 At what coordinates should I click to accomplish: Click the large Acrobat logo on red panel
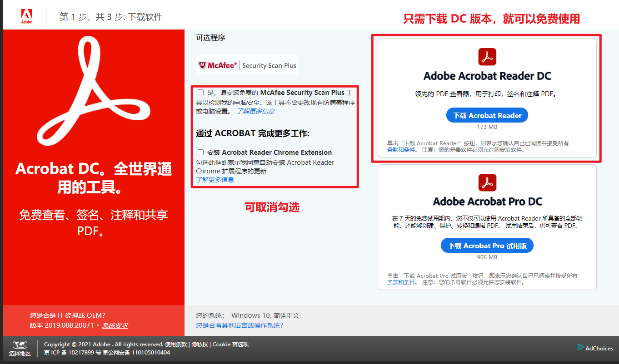pyautogui.click(x=93, y=91)
